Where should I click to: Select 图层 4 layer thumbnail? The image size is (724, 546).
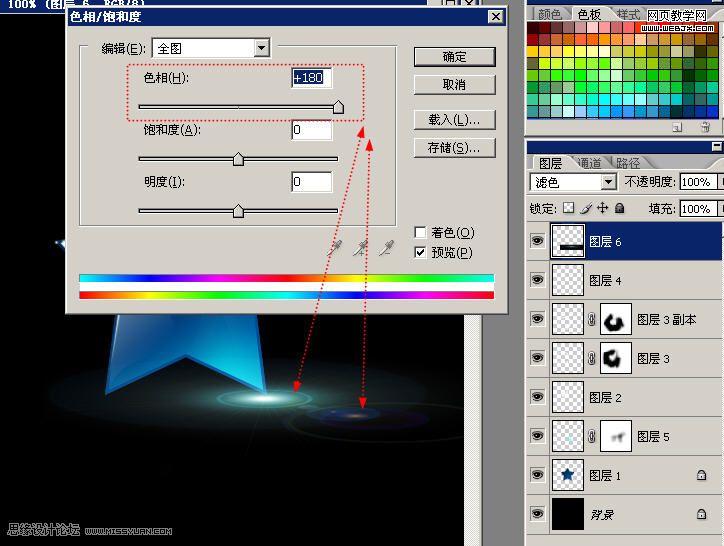click(x=567, y=280)
